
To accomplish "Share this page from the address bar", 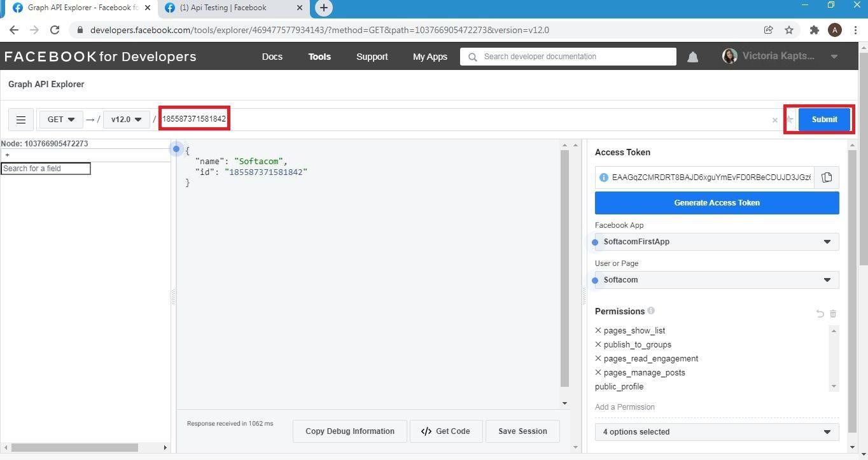I will click(x=769, y=30).
